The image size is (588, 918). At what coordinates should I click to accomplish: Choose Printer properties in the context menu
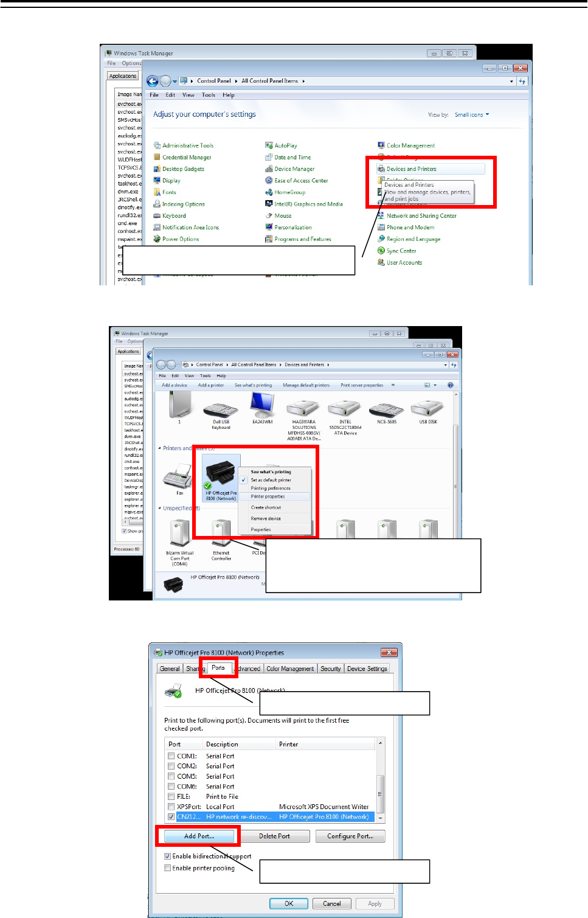point(276,496)
